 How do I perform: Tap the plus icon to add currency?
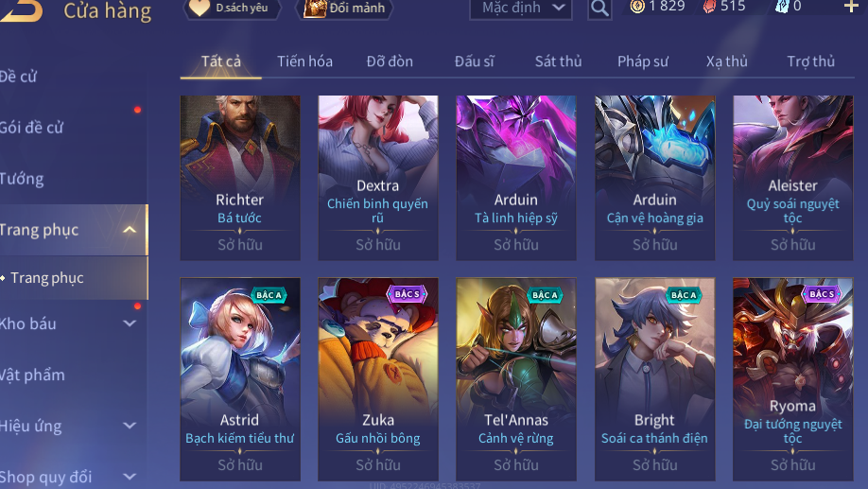click(850, 7)
